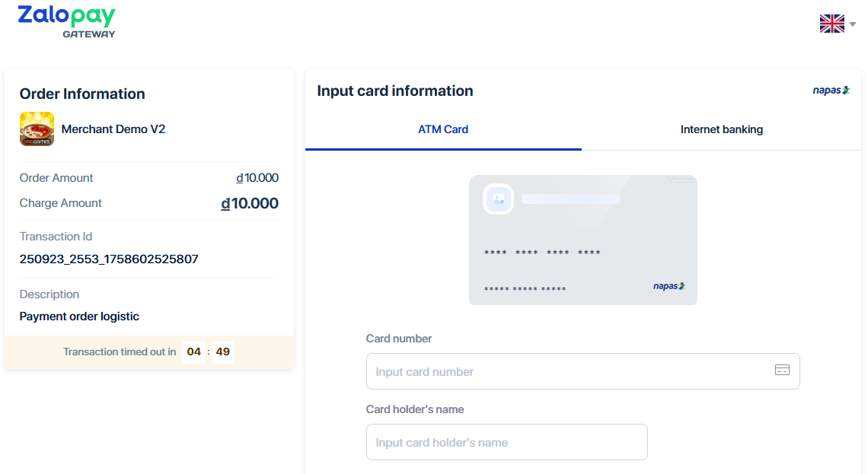Open the language dropdown arrow
Viewport: 868px width, 474px height.
tap(853, 24)
